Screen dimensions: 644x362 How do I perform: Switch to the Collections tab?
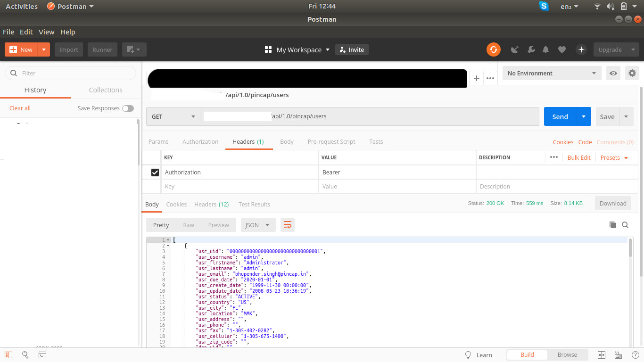(106, 90)
